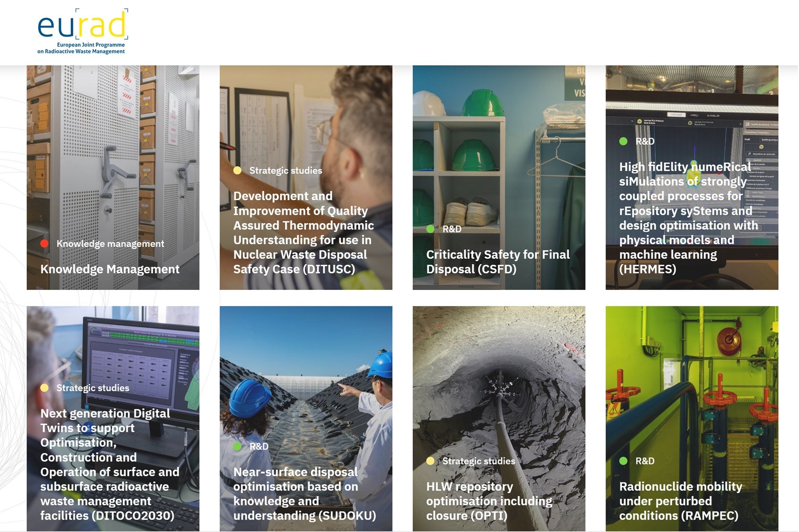799x532 pixels.
Task: Click the EURAD logo
Action: [x=82, y=31]
